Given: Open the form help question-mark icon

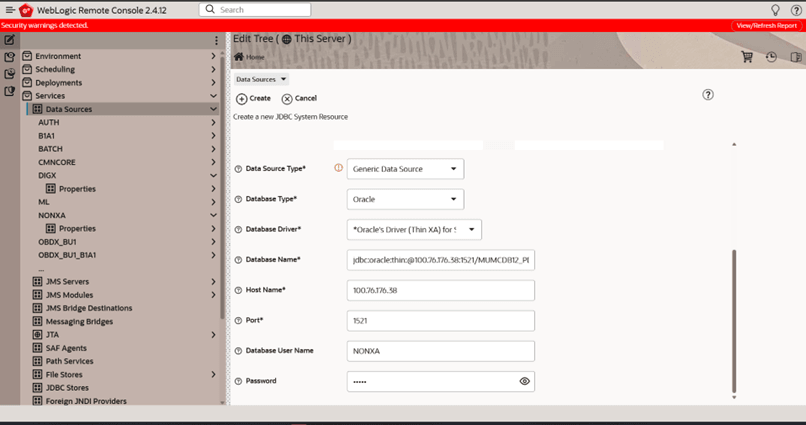Looking at the screenshot, I should (708, 95).
